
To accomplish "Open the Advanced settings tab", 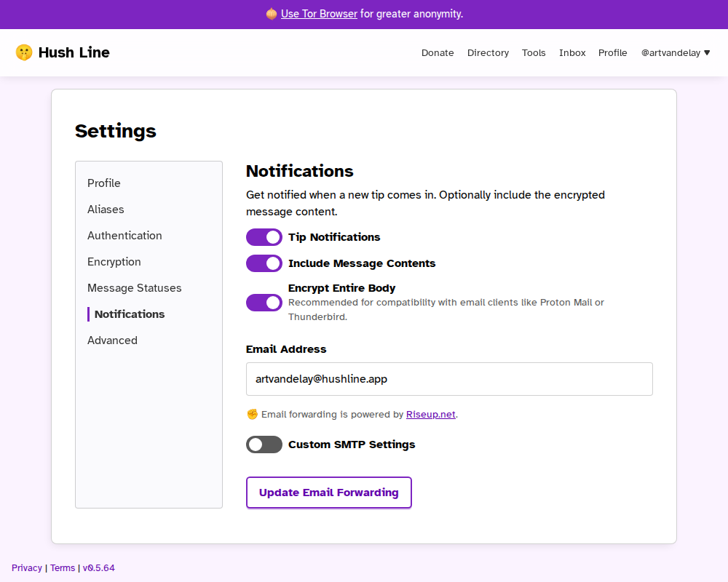I will (112, 340).
